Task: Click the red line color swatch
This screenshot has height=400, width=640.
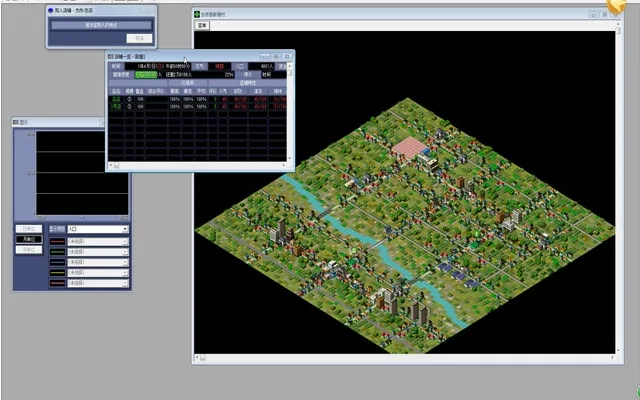Action: pyautogui.click(x=59, y=240)
